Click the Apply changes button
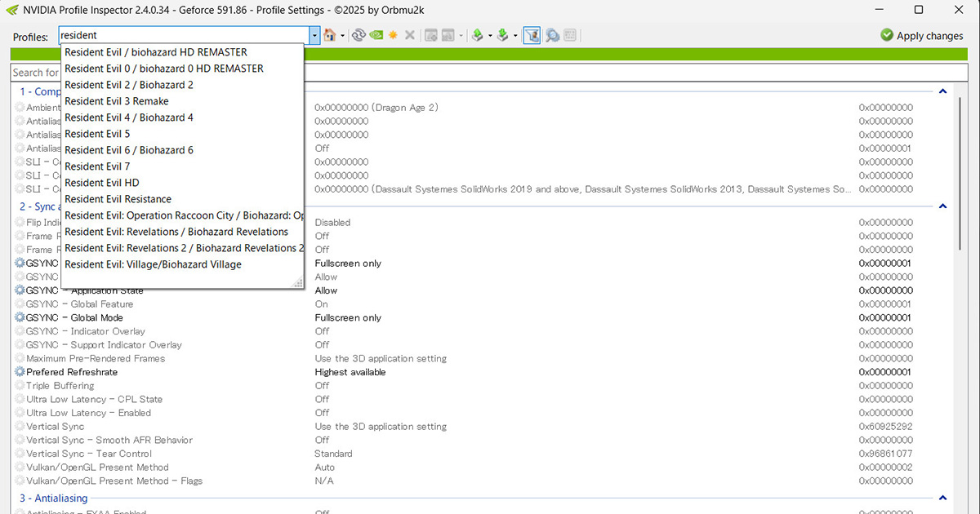 point(922,36)
